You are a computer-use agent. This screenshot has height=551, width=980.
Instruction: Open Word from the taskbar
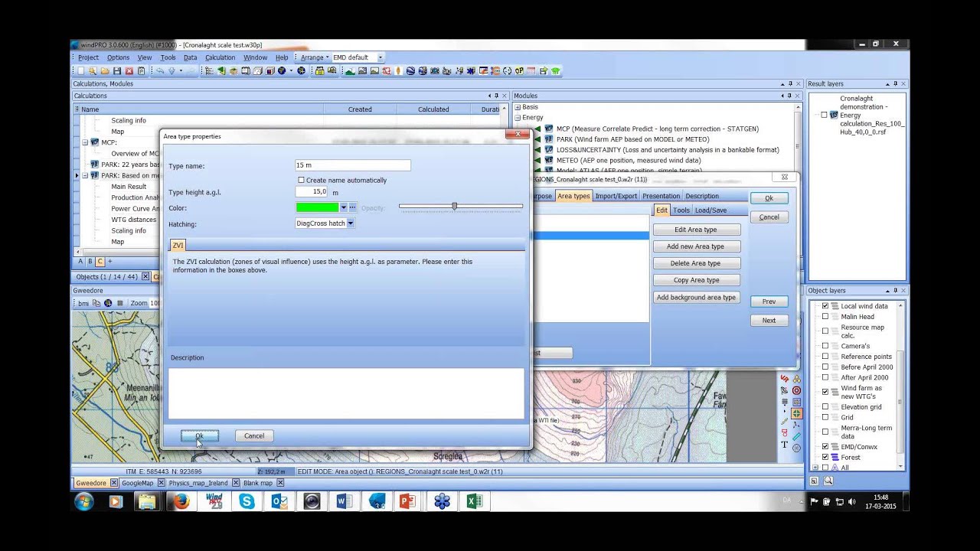tap(344, 501)
